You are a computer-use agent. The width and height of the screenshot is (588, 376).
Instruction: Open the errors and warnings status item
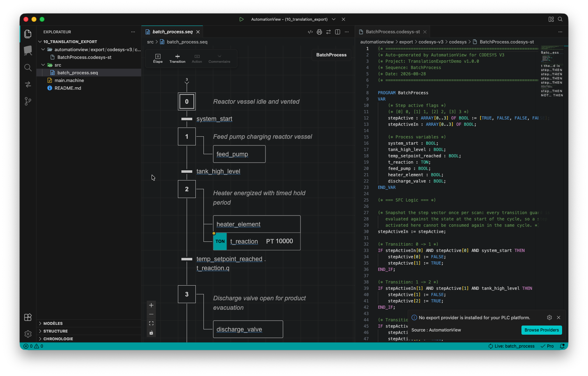[33, 346]
